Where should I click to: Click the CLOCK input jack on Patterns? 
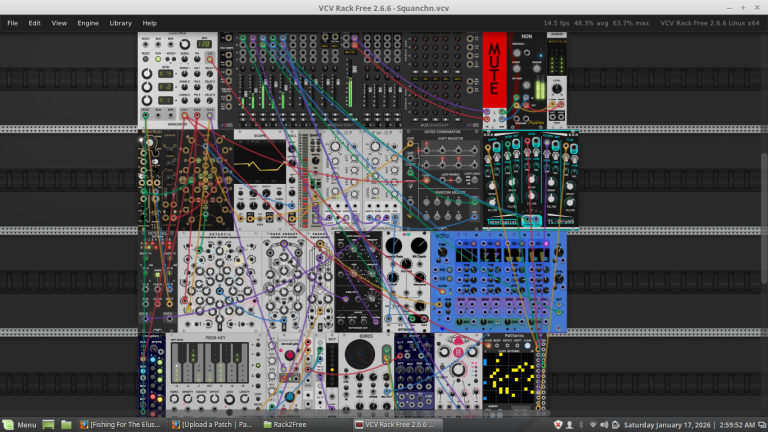[488, 346]
